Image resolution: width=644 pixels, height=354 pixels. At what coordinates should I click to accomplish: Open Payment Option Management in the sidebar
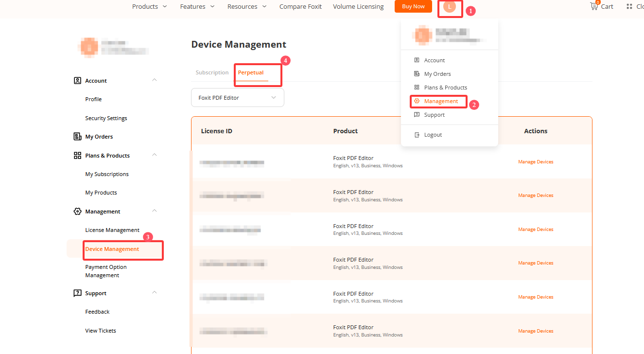point(106,271)
